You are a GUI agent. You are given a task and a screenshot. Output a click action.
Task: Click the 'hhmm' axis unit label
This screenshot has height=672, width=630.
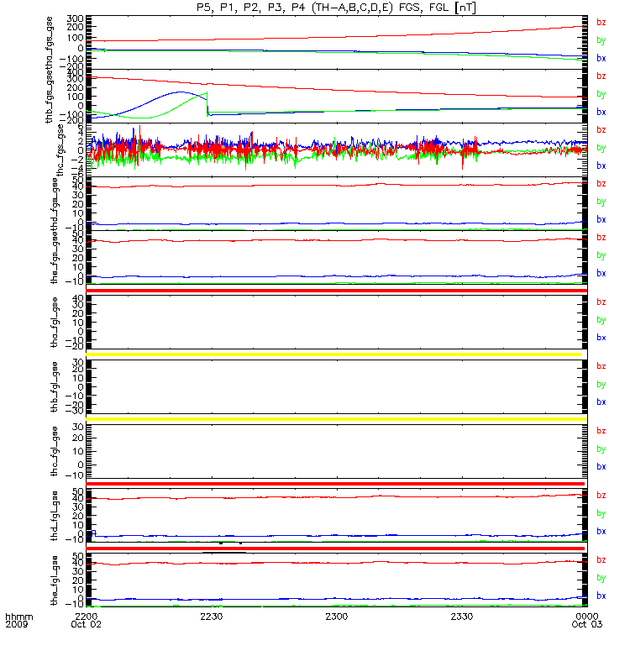(19, 617)
